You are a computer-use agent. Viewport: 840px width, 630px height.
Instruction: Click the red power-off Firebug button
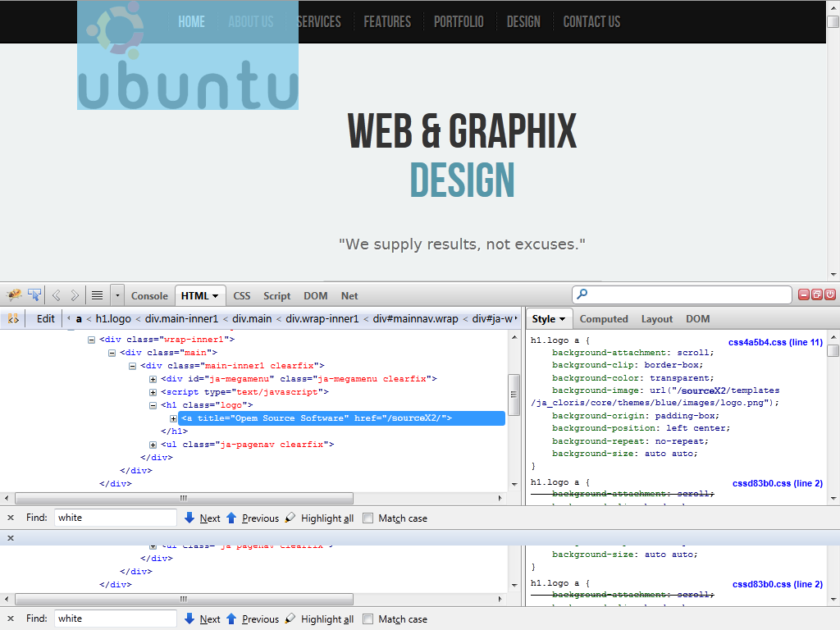click(x=830, y=294)
